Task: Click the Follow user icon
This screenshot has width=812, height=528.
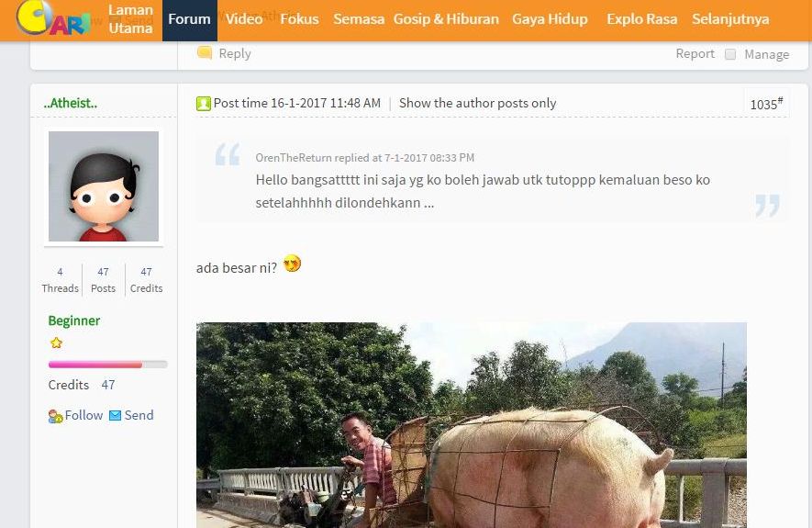Action: [x=55, y=416]
